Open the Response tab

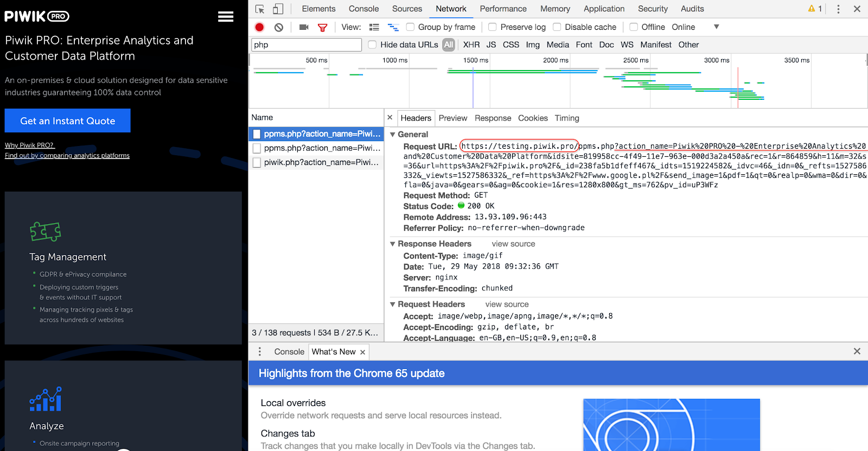tap(493, 118)
